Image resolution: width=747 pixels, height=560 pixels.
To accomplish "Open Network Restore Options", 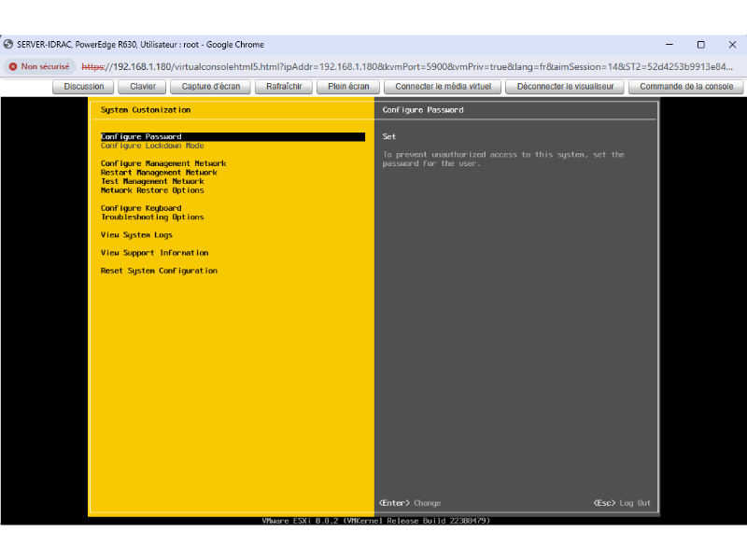I will 152,190.
